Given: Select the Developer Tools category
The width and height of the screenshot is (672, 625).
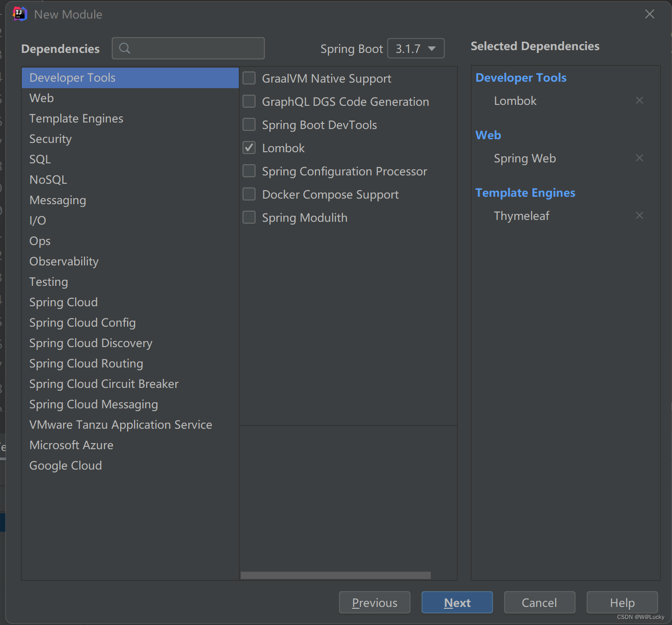Looking at the screenshot, I should tap(130, 77).
